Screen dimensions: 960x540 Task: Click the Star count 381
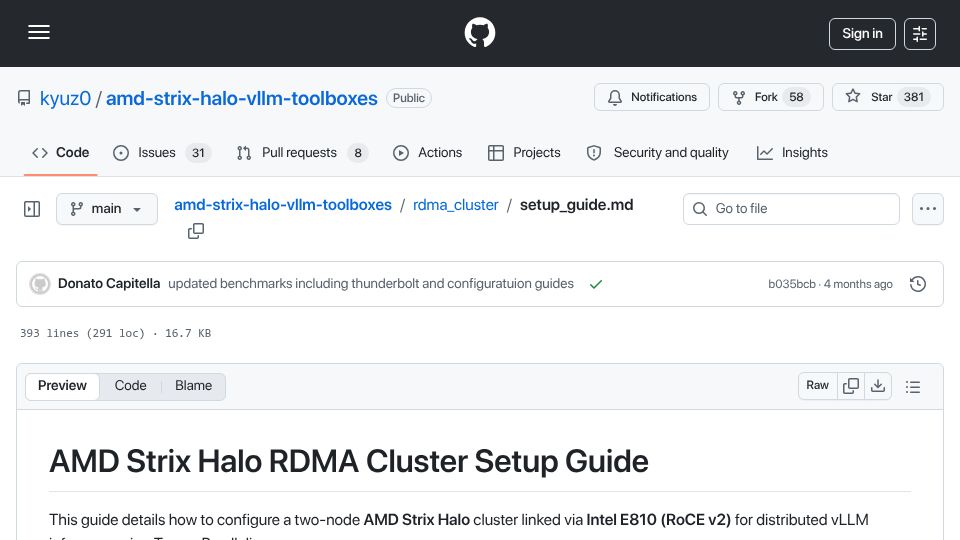pyautogui.click(x=913, y=97)
